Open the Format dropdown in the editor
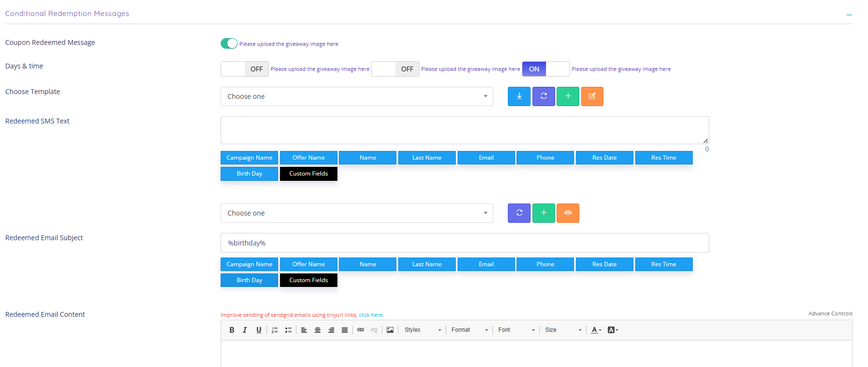 click(x=469, y=330)
